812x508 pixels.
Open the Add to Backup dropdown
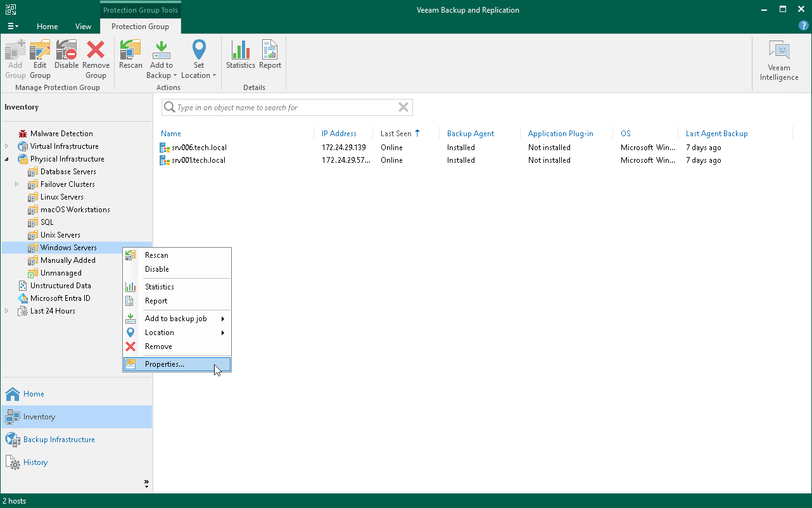(162, 60)
